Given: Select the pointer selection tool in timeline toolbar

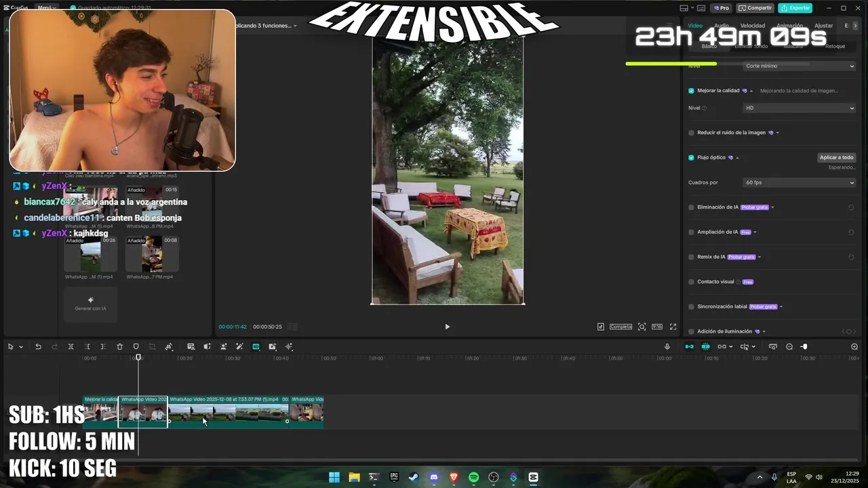Looking at the screenshot, I should pos(11,346).
